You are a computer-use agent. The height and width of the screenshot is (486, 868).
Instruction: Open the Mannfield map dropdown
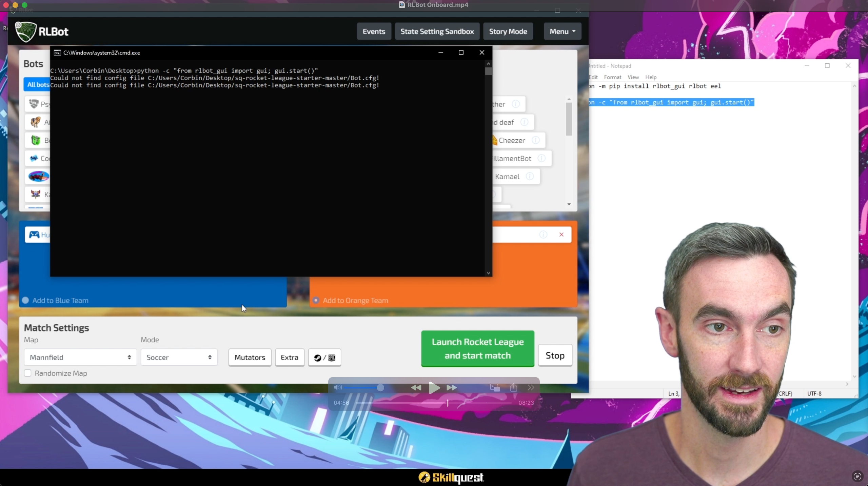click(80, 357)
